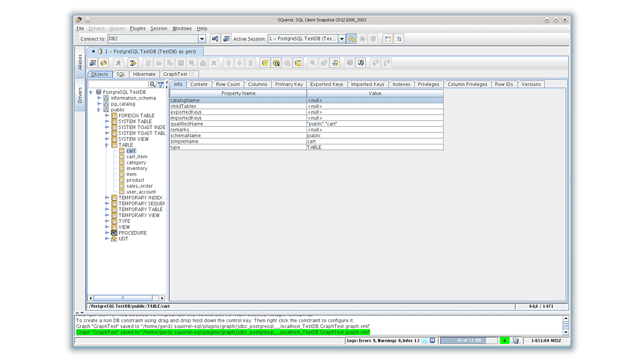Click the find magnifier icon in the session toolbar
Screen dimensions: 644x362
tap(313, 62)
